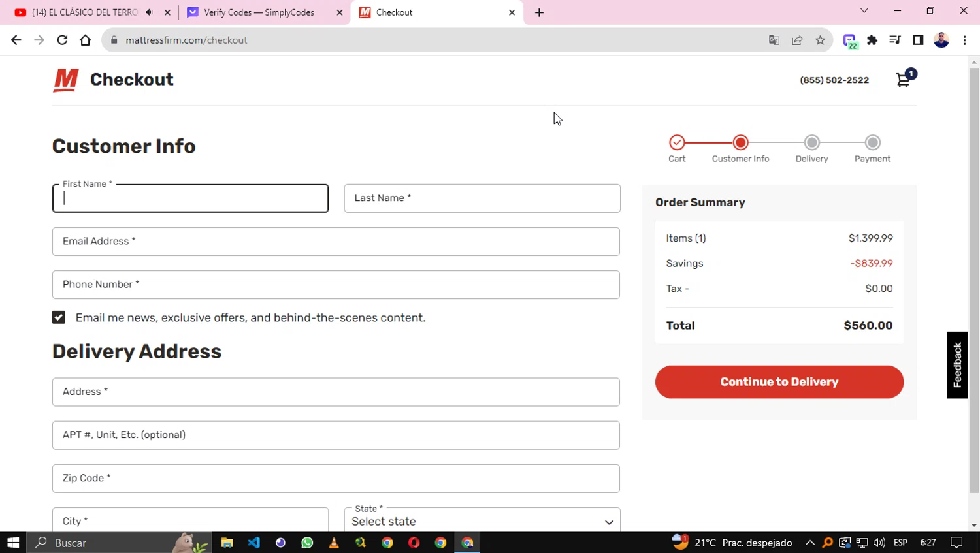Switch to the YouTube EL CLÁSICO tab
The width and height of the screenshot is (980, 553).
[85, 12]
